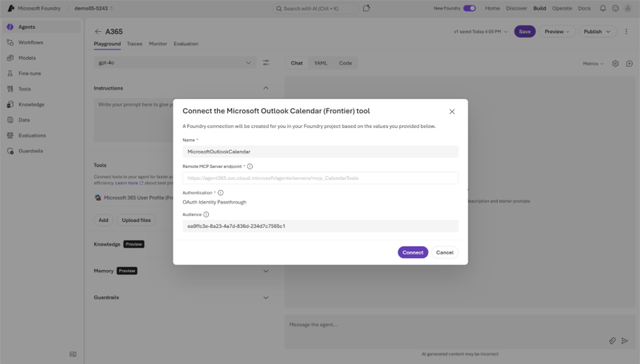The image size is (640, 364).
Task: Switch to the Monitor tab
Action: 158,44
